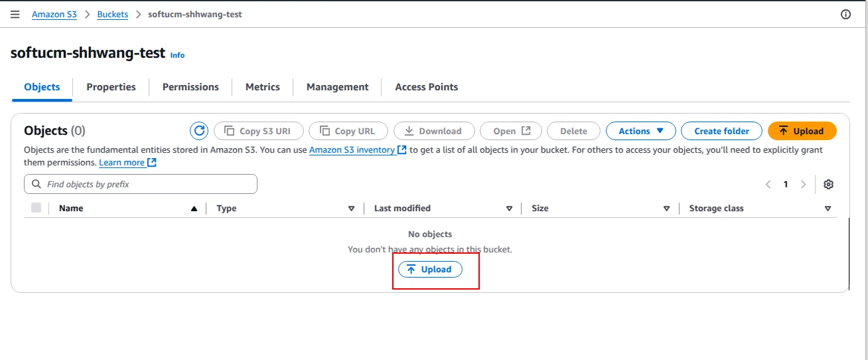Click the info circle icon at top right
The image size is (868, 360).
(x=845, y=14)
